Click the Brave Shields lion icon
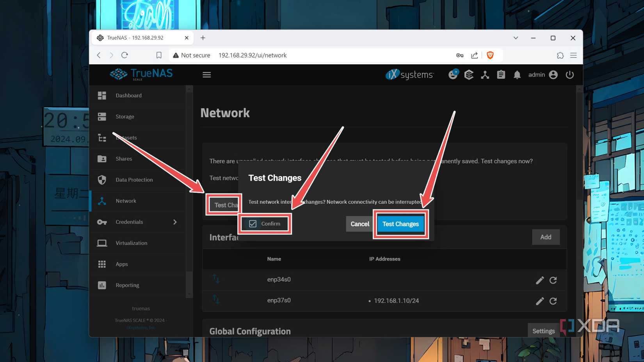This screenshot has height=362, width=644. (490, 55)
